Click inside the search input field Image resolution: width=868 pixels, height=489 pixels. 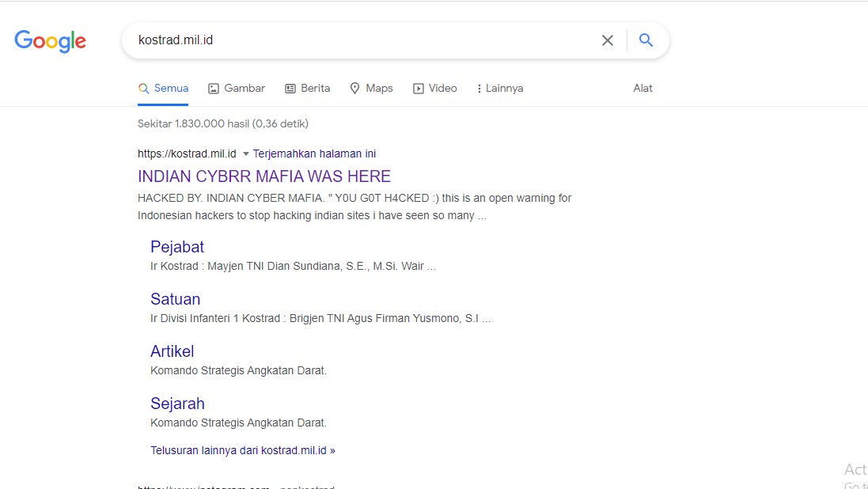point(356,40)
